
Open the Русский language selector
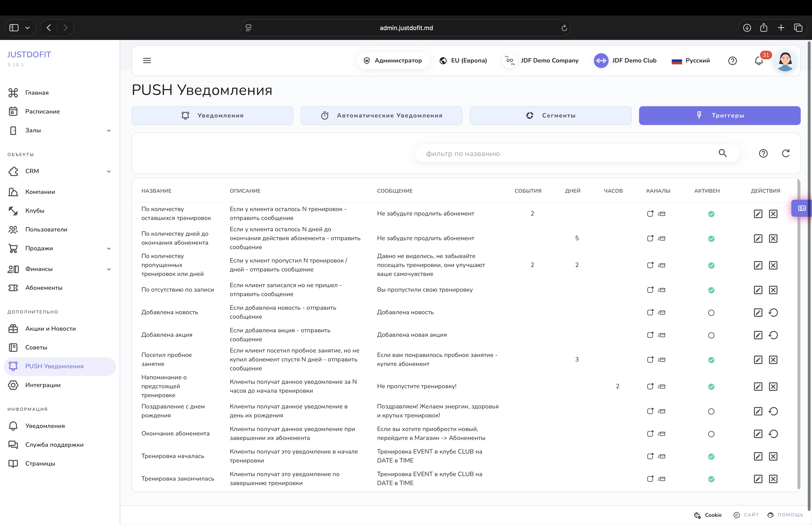691,61
